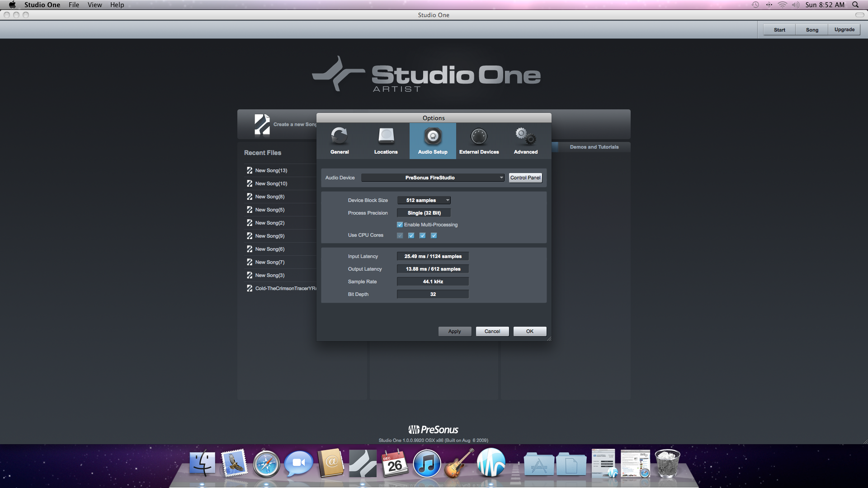Click the song icon beside New Song(9)
Screen dimensions: 868x488
250,236
